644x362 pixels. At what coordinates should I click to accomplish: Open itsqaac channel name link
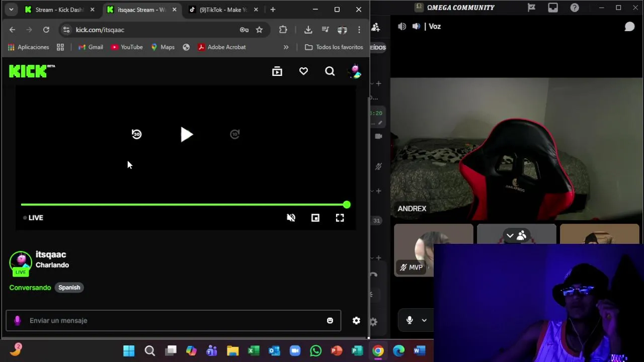[51, 254]
